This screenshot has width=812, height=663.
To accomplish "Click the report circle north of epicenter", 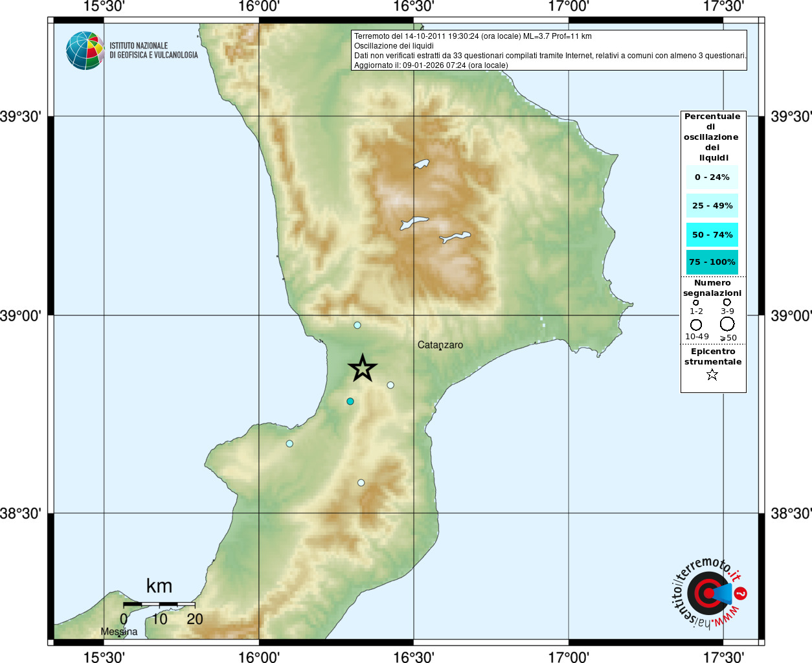I will click(357, 325).
